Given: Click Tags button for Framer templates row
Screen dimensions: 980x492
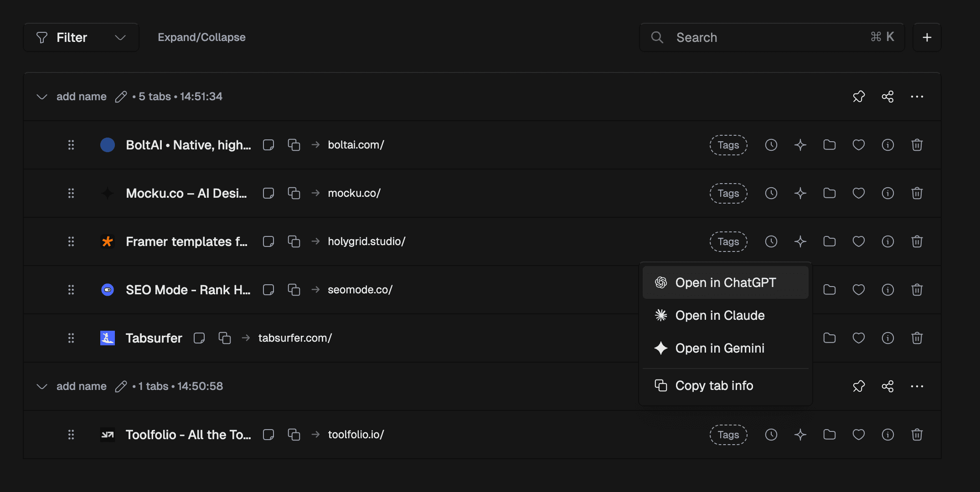Looking at the screenshot, I should point(728,241).
